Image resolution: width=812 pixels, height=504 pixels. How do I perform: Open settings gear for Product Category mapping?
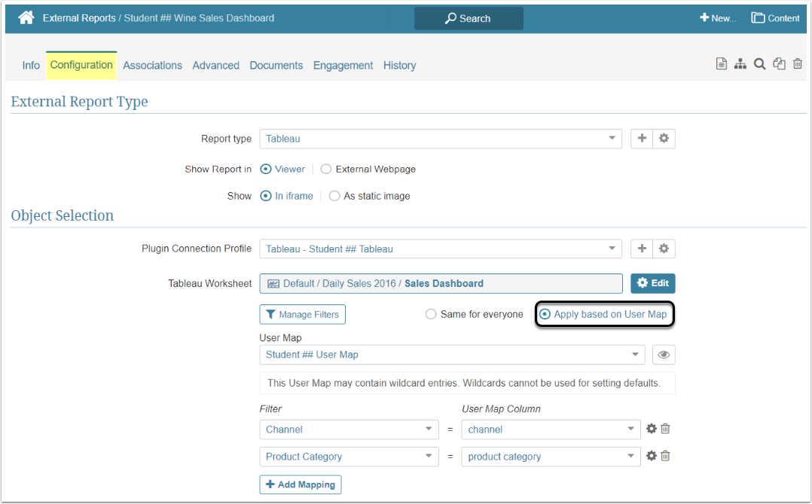click(652, 457)
